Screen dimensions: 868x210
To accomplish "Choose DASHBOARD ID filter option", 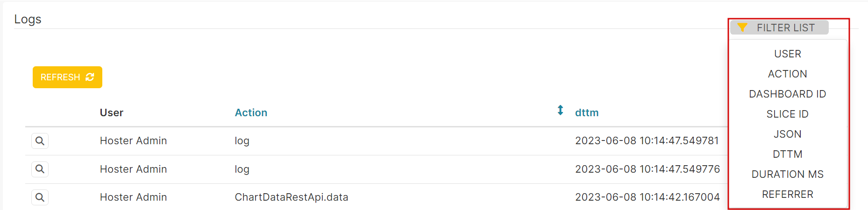I will click(788, 94).
